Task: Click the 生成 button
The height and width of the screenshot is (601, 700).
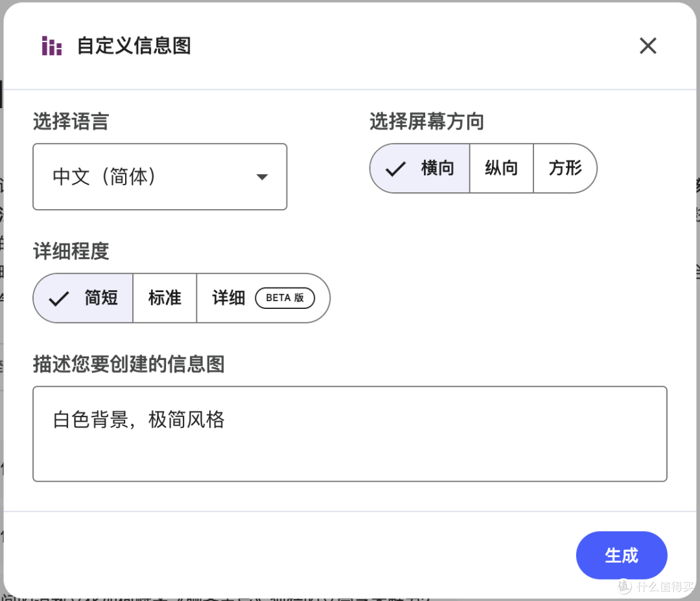Action: (622, 555)
